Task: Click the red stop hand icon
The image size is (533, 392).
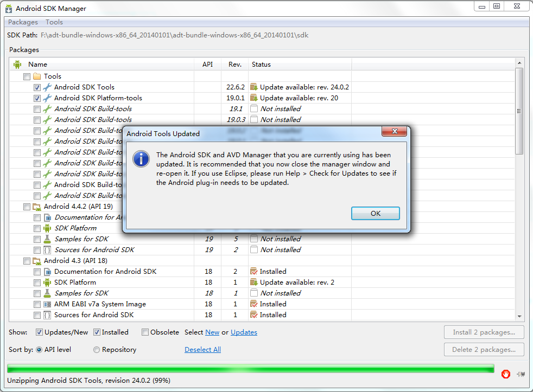Action: [505, 374]
